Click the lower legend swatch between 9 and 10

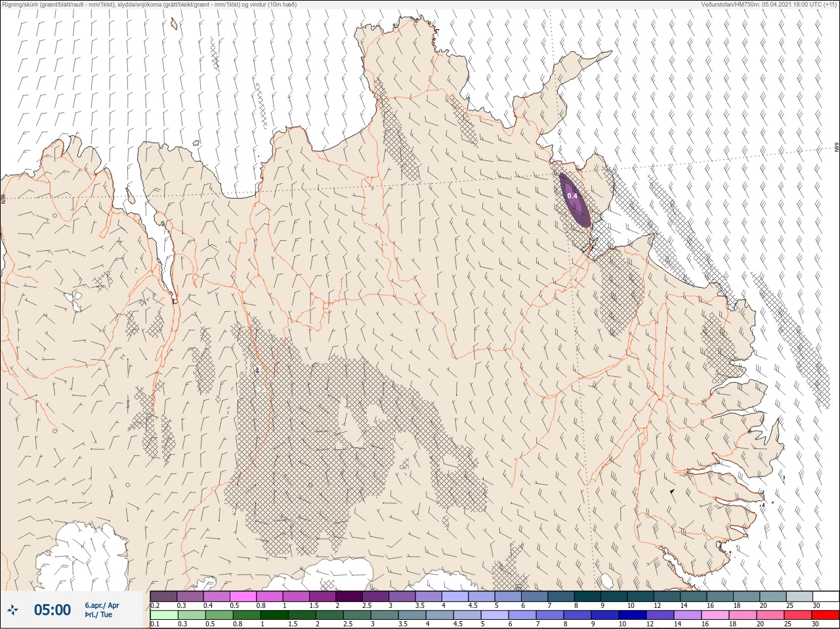605,615
